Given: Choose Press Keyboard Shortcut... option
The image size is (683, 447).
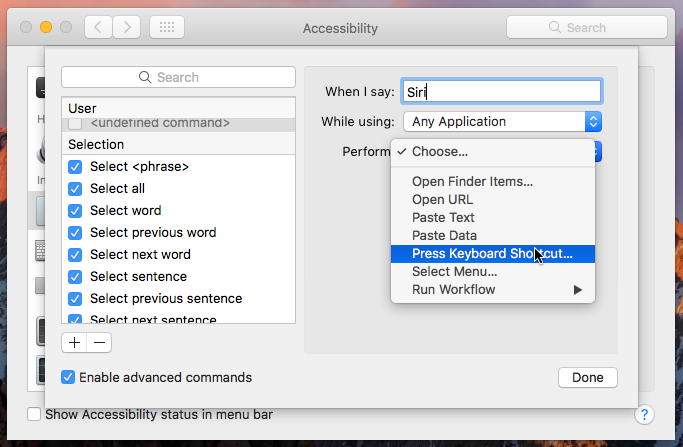Looking at the screenshot, I should pyautogui.click(x=493, y=254).
